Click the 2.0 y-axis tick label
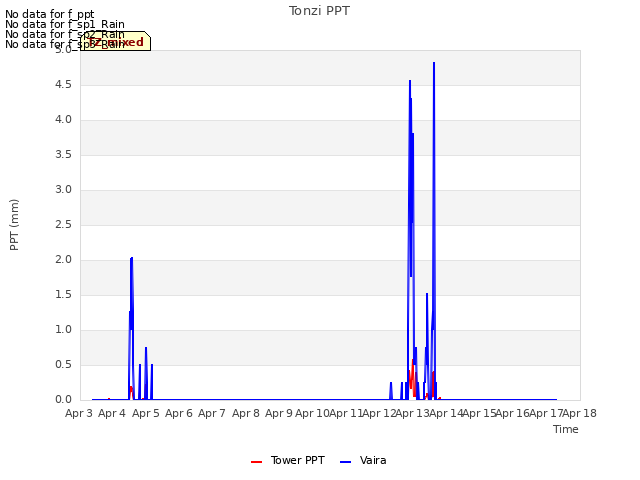The height and width of the screenshot is (480, 640). click(63, 260)
